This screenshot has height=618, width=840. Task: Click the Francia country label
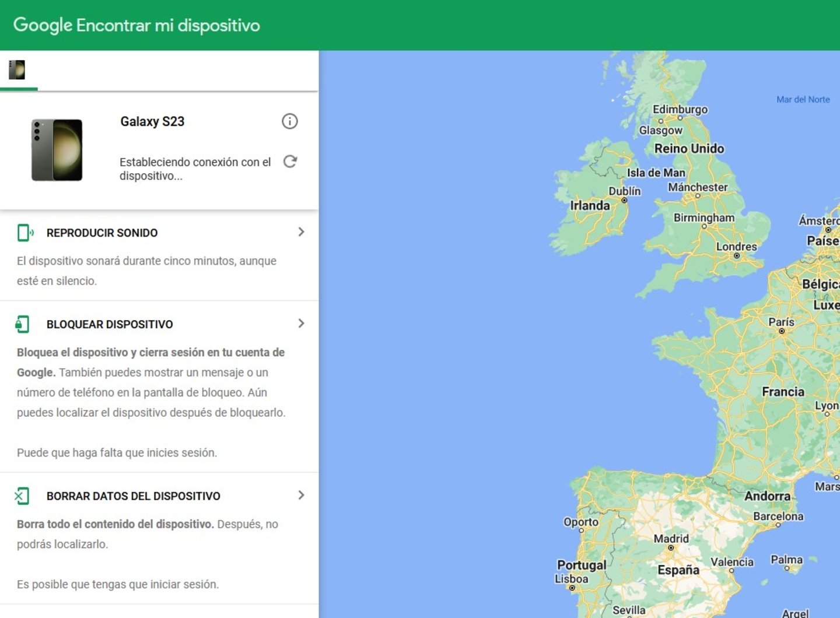pos(783,392)
